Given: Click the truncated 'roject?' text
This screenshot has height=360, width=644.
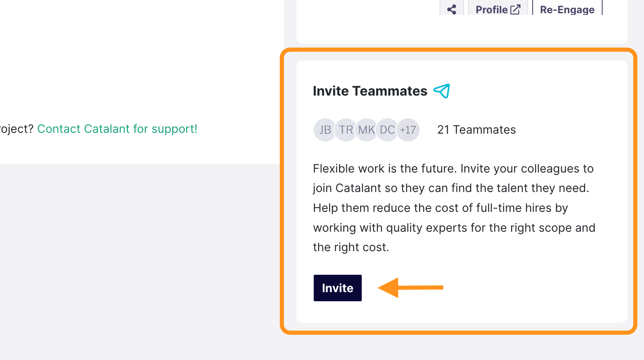Looking at the screenshot, I should 17,129.
